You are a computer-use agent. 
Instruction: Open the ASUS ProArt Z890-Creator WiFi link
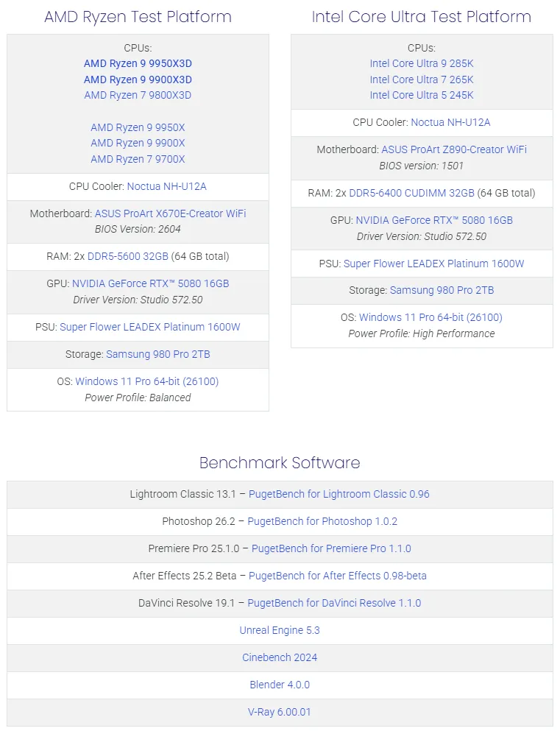pyautogui.click(x=454, y=149)
